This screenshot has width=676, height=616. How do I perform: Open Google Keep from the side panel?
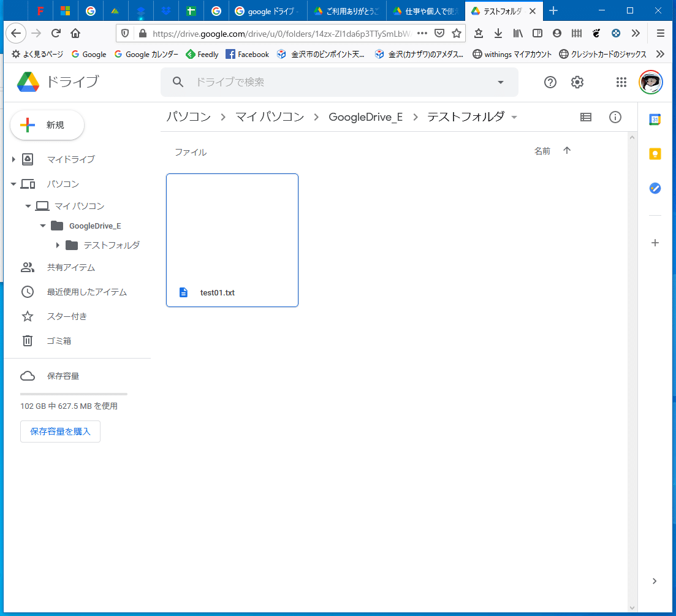[655, 154]
